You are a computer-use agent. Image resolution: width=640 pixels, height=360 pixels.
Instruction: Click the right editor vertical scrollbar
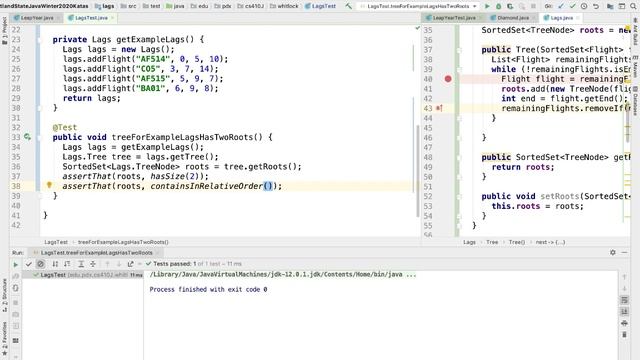point(628,122)
